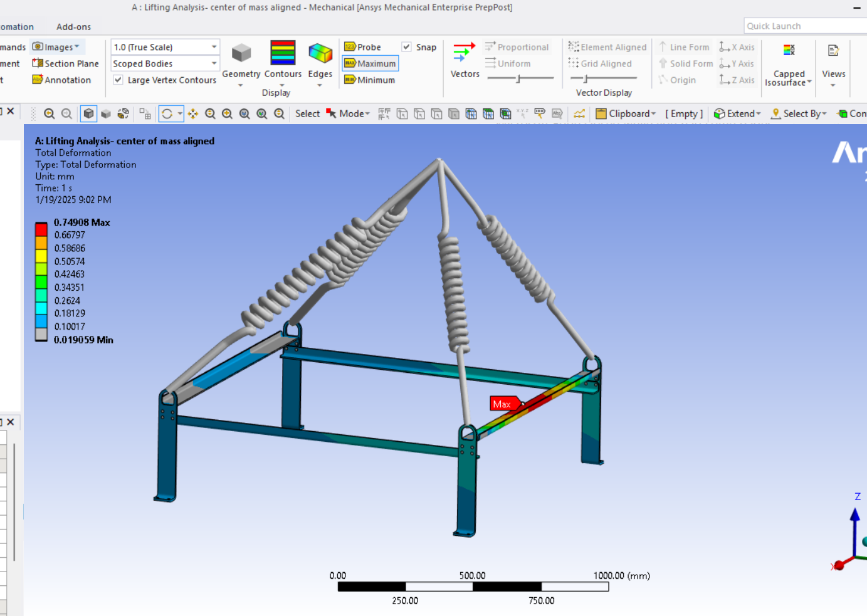Click the Y Axis vector option

point(737,63)
